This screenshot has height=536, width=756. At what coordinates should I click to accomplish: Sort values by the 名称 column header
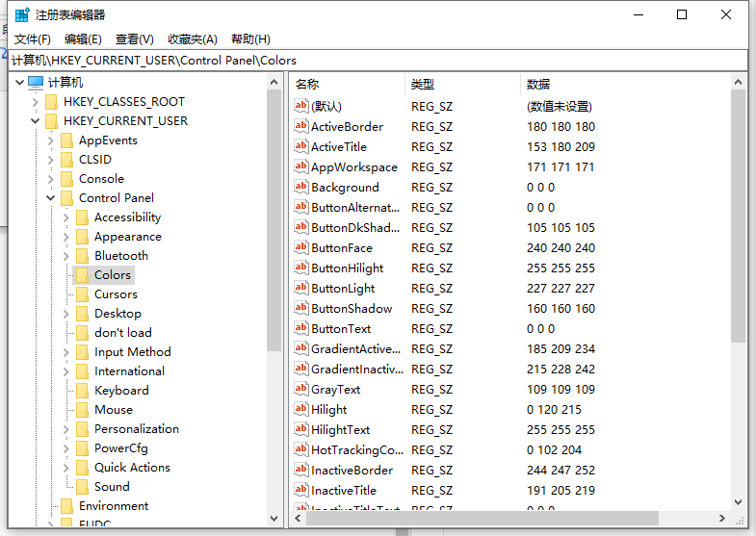pyautogui.click(x=347, y=85)
